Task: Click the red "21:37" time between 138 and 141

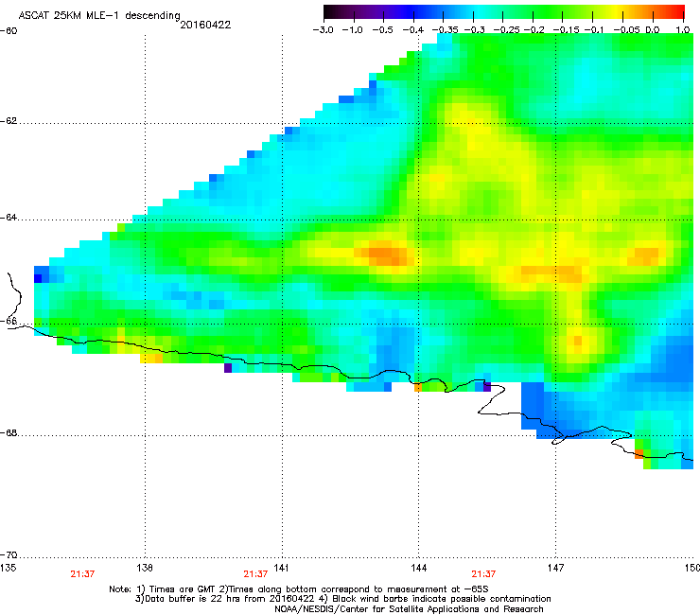Action: tap(255, 574)
